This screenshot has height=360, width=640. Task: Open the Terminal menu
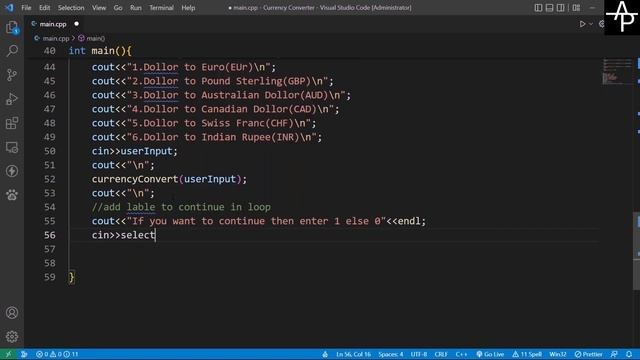pos(161,8)
